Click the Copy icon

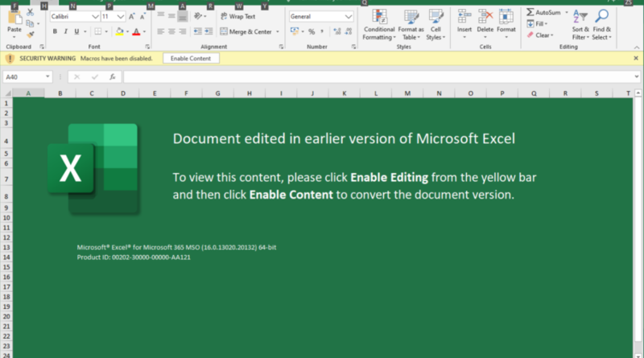(30, 23)
